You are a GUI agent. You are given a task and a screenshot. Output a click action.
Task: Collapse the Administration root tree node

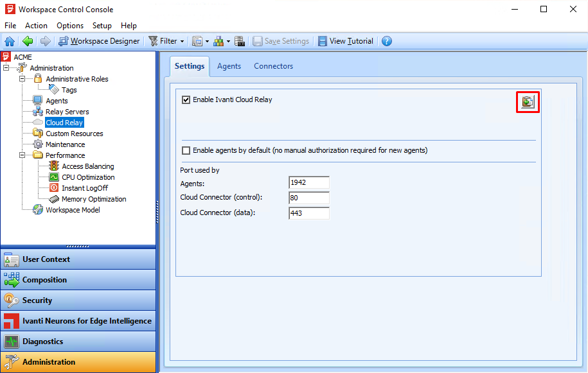tap(6, 68)
